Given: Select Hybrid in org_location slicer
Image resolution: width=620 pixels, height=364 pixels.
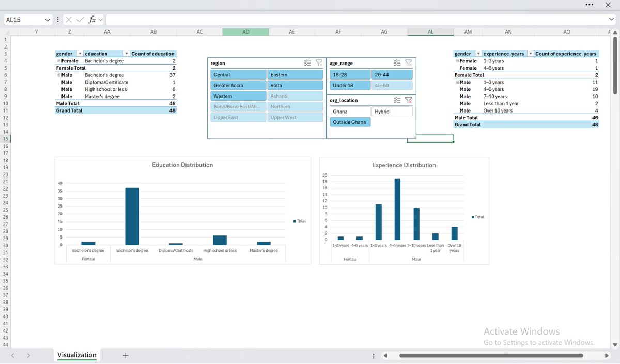Looking at the screenshot, I should [392, 112].
